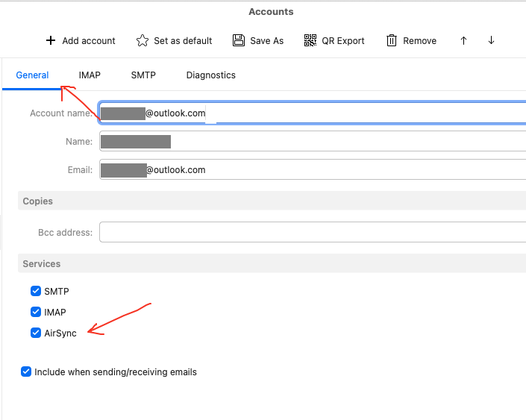Open the SMTP settings tab
The height and width of the screenshot is (420, 526).
pos(143,75)
